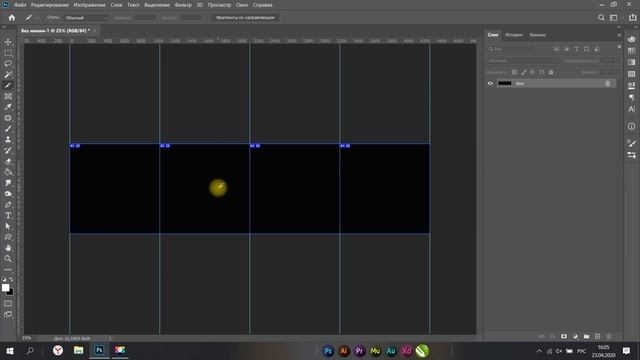Viewport: 640px width, 360px height.
Task: Toggle type layer filter (T) icon
Action: pos(576,49)
